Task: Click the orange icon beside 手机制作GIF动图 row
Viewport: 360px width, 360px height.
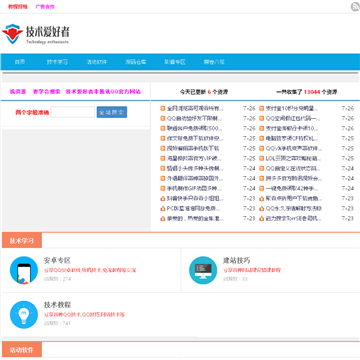Action: pos(163,188)
